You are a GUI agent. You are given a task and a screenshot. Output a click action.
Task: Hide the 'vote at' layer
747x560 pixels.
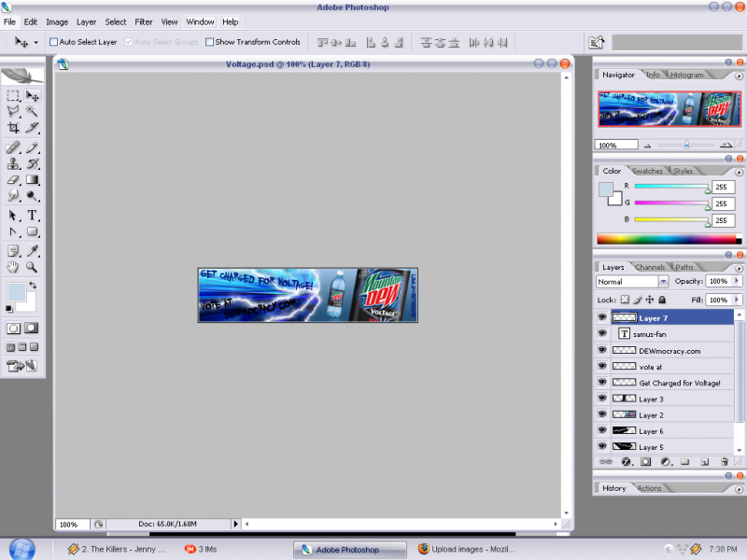click(x=602, y=366)
